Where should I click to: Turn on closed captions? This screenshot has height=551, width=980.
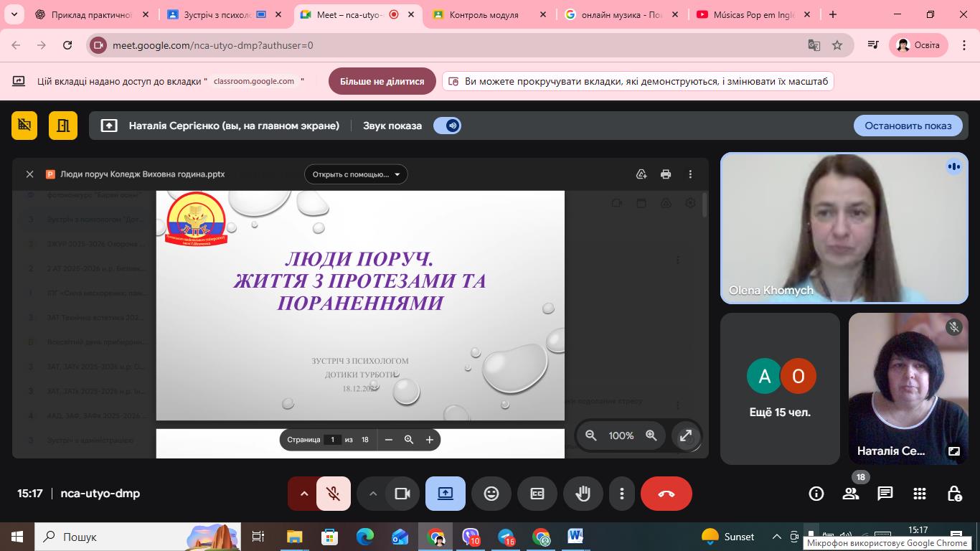[x=537, y=494]
